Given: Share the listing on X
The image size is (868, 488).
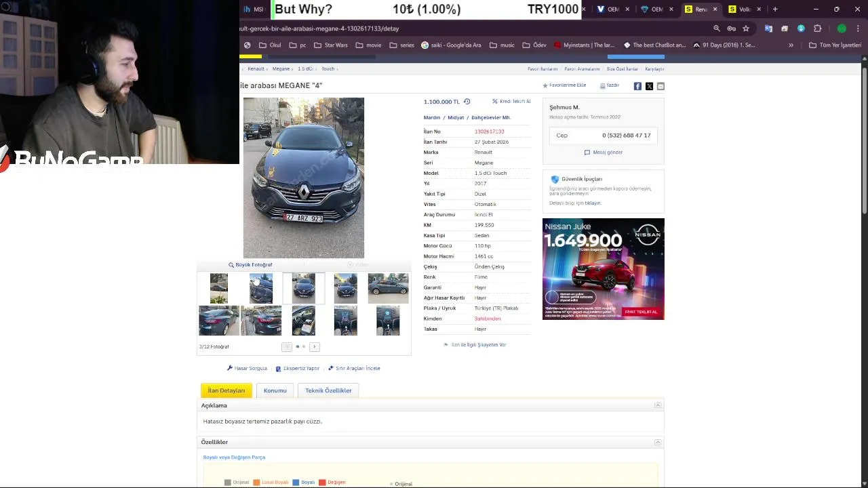Looking at the screenshot, I should pyautogui.click(x=649, y=86).
